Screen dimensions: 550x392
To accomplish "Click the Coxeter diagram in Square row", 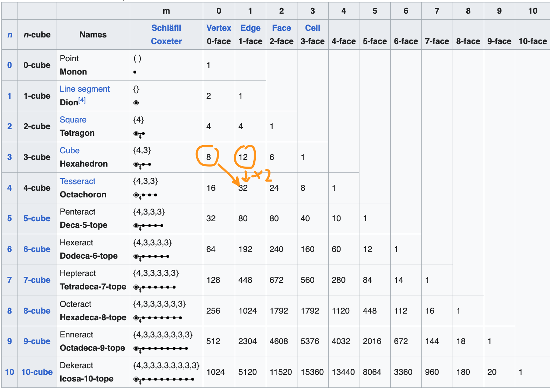I will (x=139, y=134).
